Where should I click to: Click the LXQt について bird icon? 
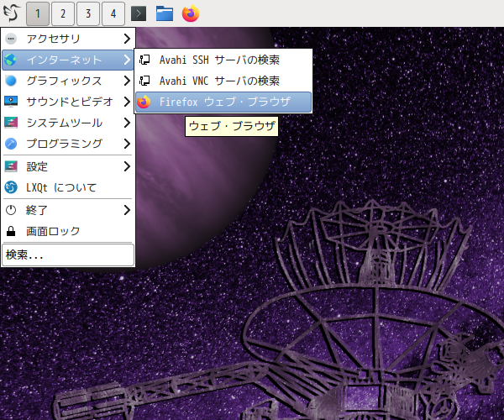coord(11,187)
